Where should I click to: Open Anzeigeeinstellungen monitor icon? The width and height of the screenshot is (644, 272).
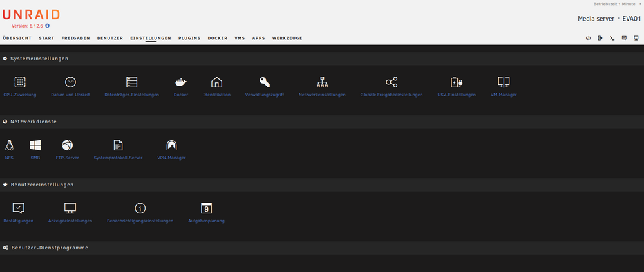click(70, 208)
